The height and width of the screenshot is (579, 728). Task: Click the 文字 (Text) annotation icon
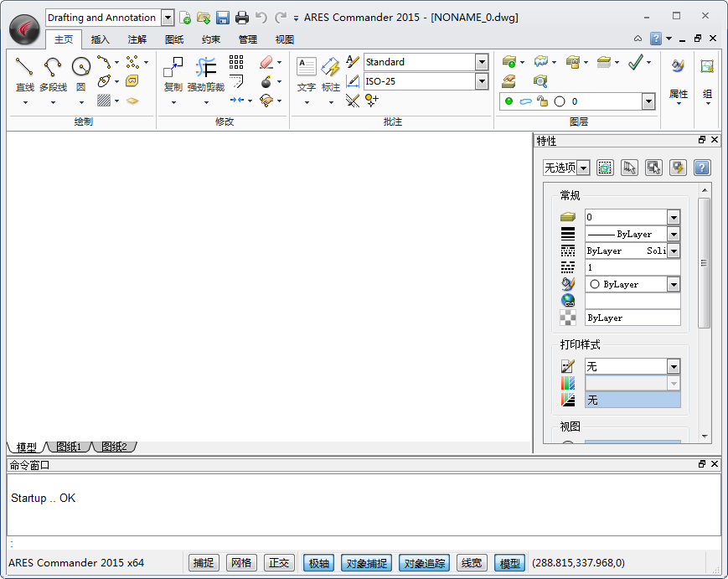point(307,67)
